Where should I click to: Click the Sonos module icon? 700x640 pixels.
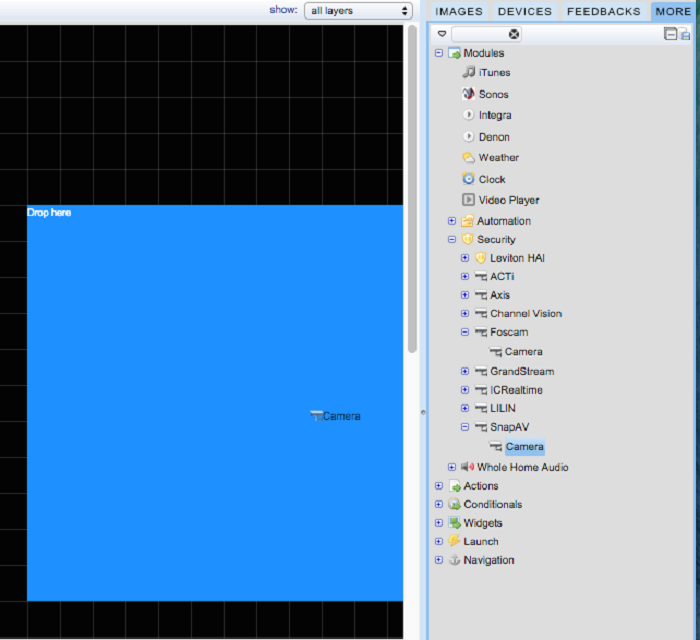[468, 94]
